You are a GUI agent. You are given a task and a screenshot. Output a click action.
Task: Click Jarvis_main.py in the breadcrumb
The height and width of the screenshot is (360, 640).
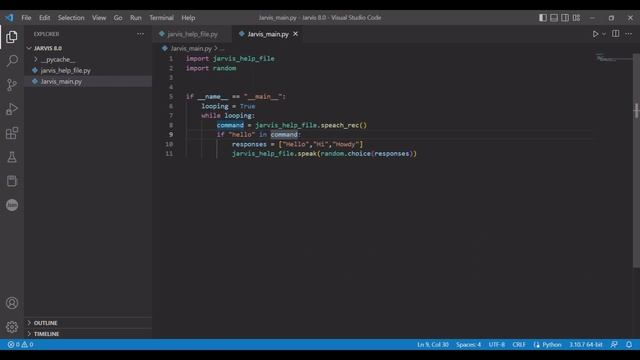[191, 48]
